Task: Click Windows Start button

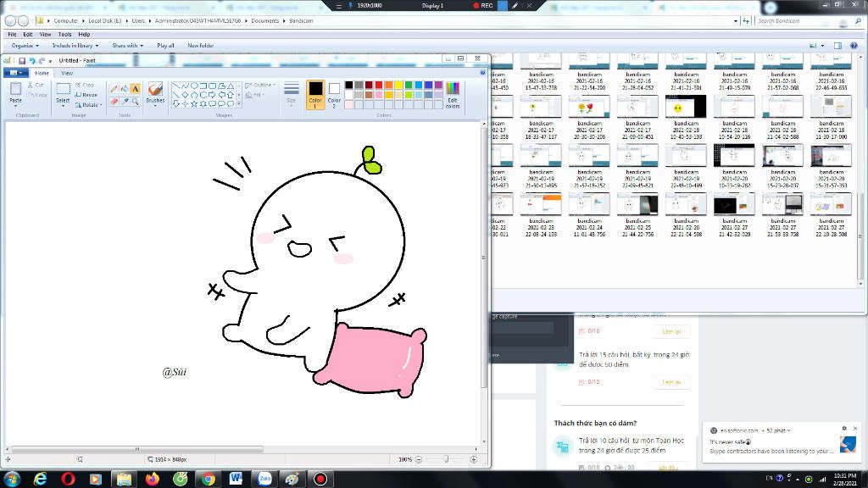Action: tap(12, 479)
